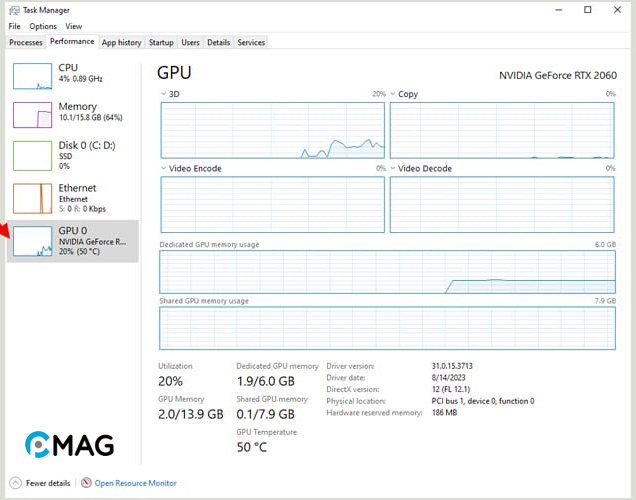Click the Memory usage mini graph
Image resolution: width=636 pixels, height=500 pixels.
pos(32,115)
